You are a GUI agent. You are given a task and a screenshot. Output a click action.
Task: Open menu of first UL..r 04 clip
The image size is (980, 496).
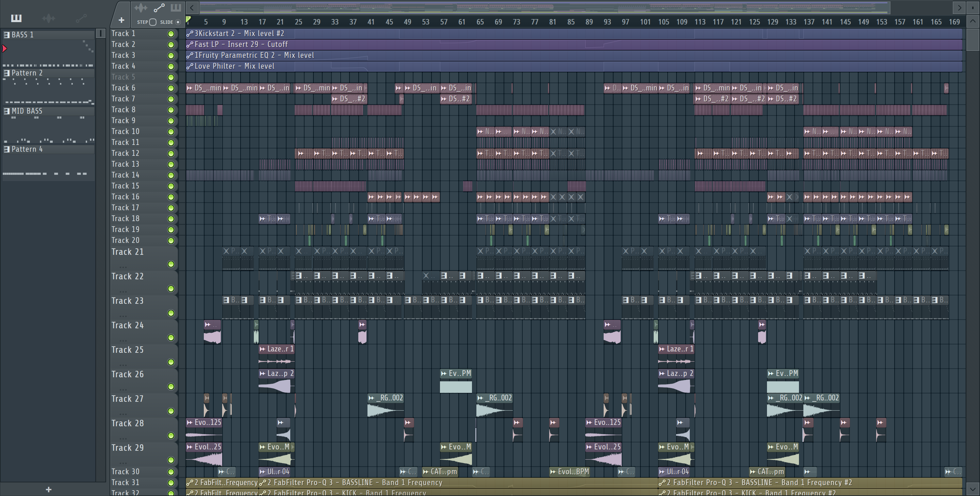pyautogui.click(x=262, y=472)
